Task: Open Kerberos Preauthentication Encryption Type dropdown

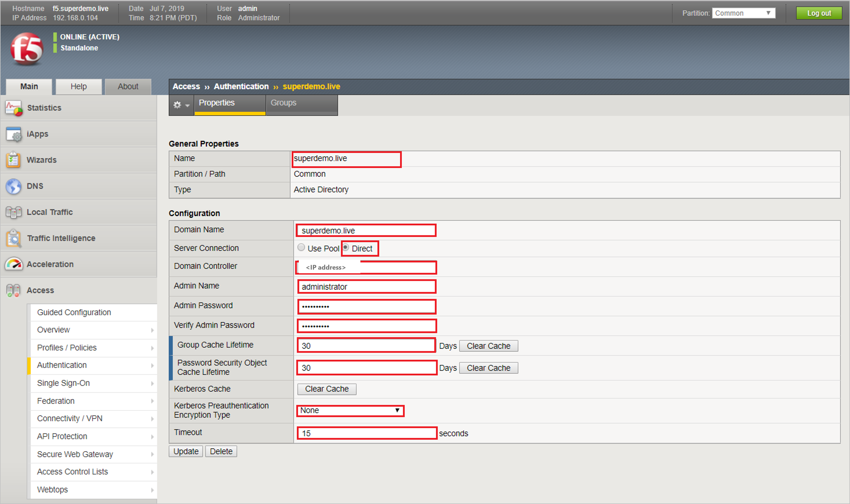Action: [x=350, y=411]
